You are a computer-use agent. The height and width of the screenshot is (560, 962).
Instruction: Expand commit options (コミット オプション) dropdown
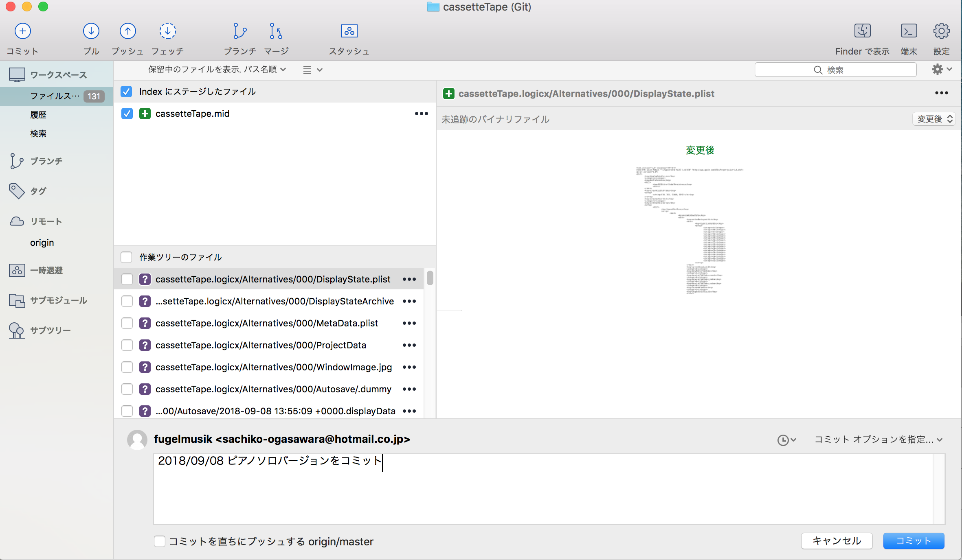(x=878, y=440)
